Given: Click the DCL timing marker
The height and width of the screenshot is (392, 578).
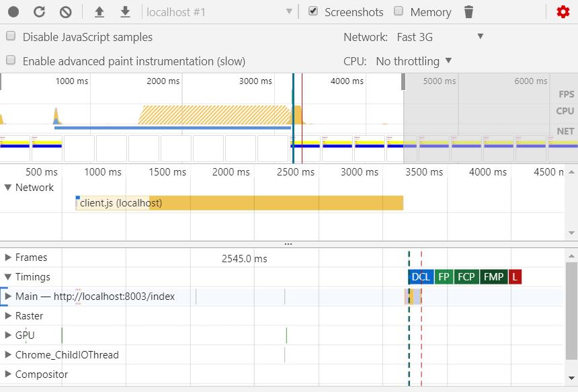Looking at the screenshot, I should pyautogui.click(x=420, y=277).
